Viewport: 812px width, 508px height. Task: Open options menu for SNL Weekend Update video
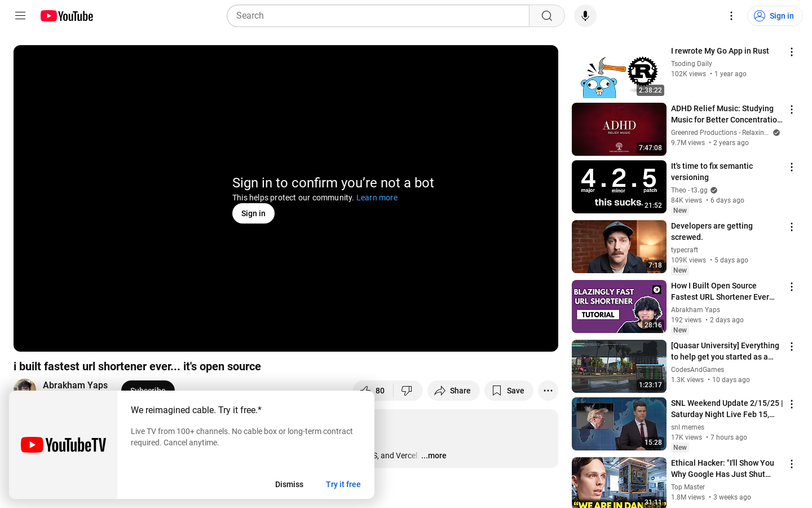click(x=792, y=404)
